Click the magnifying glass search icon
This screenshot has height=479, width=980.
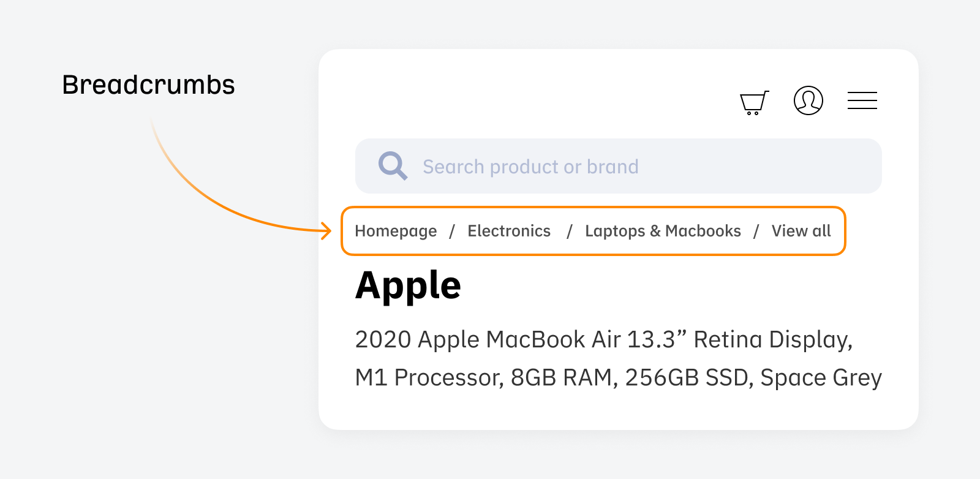coord(393,165)
